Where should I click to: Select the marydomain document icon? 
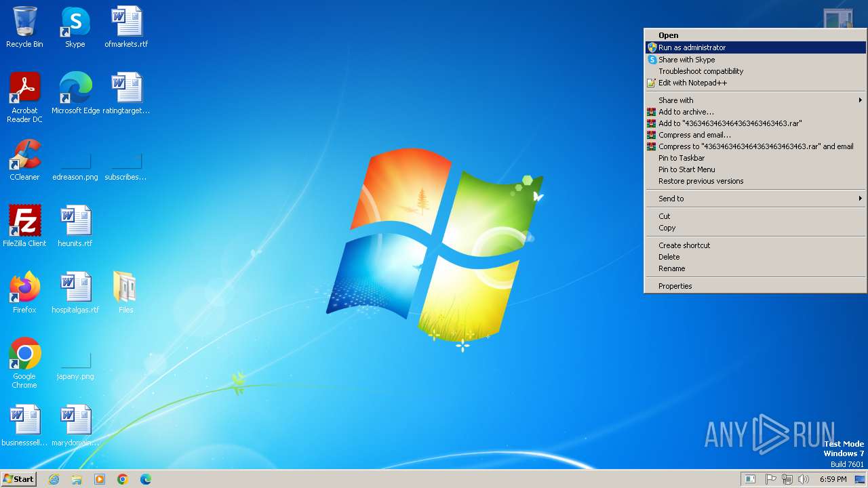click(75, 426)
